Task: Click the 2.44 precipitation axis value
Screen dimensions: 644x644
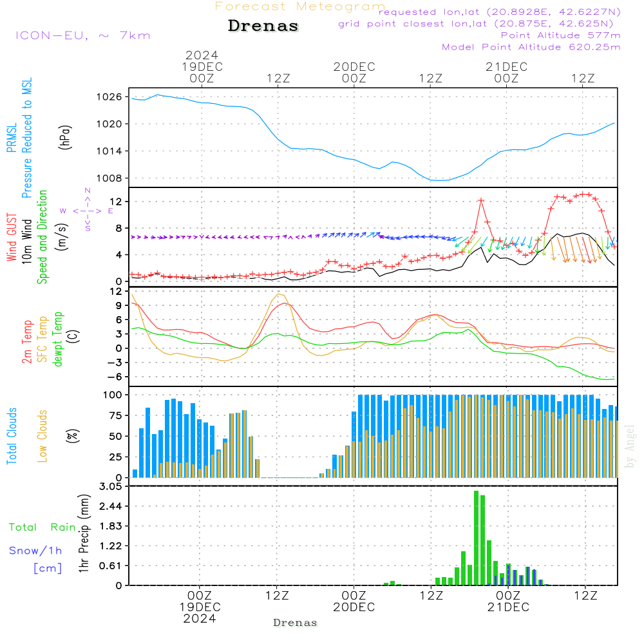Action: click(x=111, y=506)
